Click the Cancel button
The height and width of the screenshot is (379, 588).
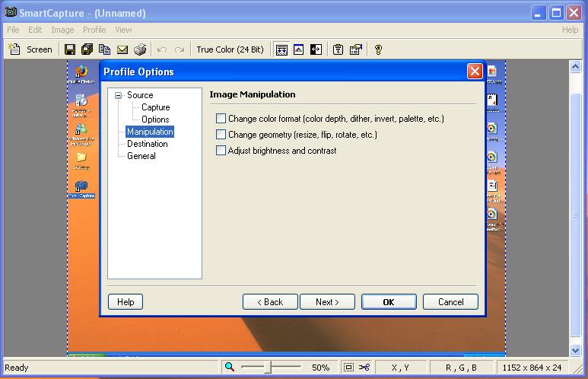tap(451, 301)
